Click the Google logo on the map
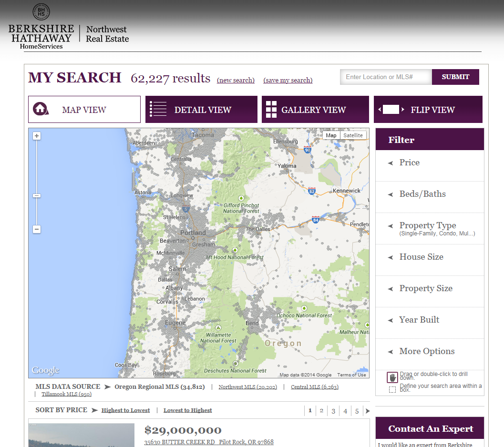 click(45, 370)
